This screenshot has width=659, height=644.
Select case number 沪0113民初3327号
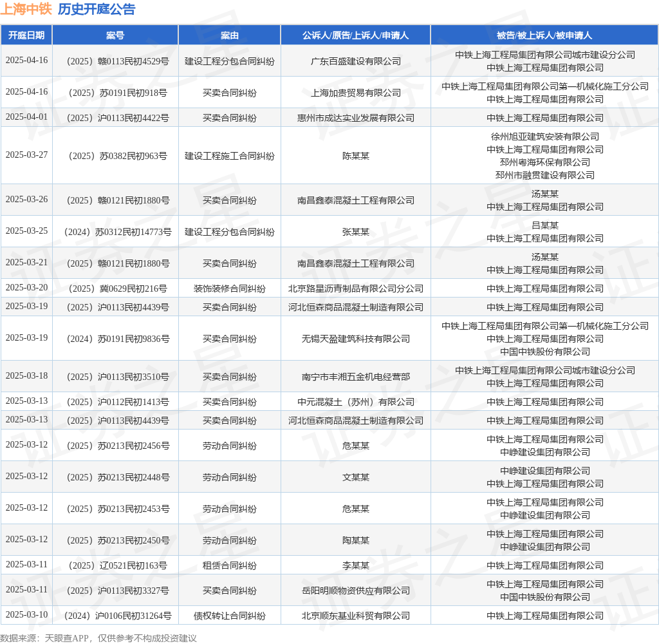118,591
